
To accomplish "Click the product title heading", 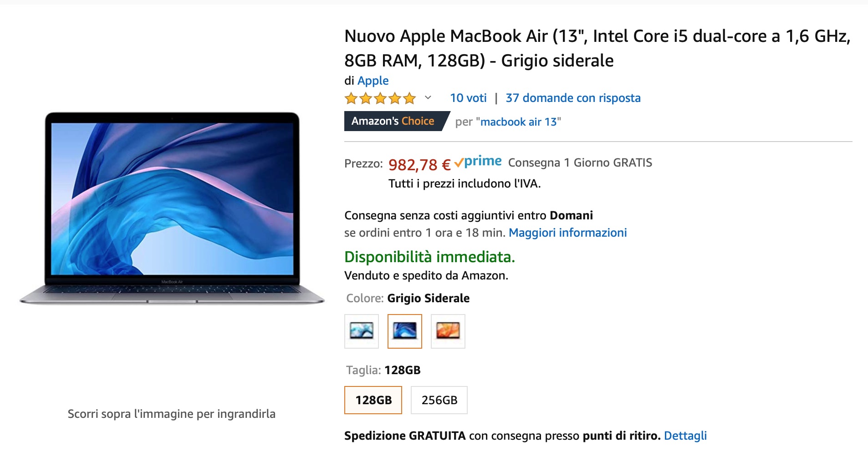I will [597, 48].
